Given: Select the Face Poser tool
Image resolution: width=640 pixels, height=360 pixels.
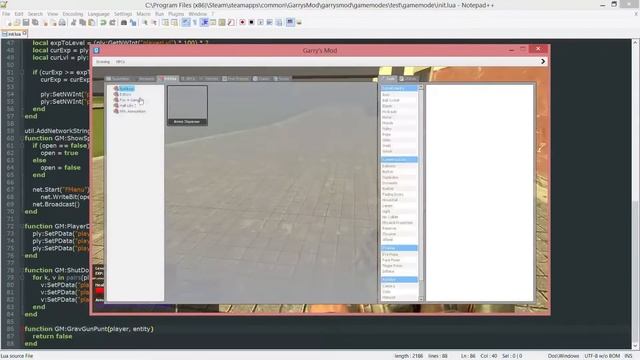Looking at the screenshot, I should (x=391, y=260).
